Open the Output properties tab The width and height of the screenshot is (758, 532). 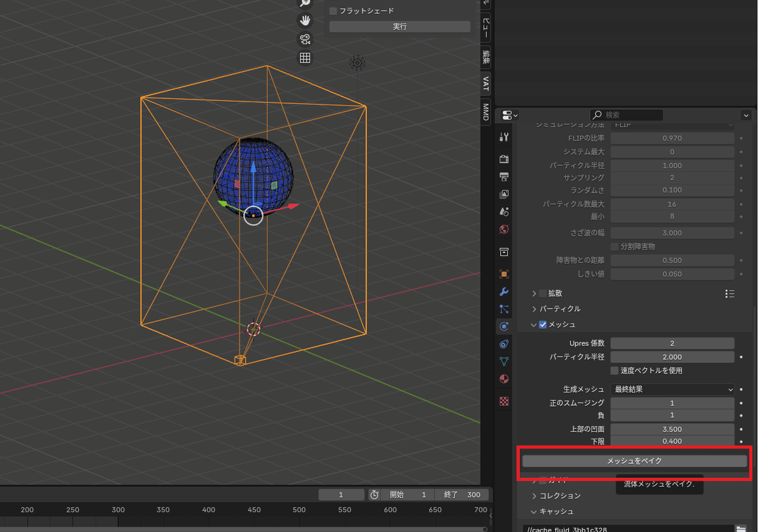click(504, 176)
